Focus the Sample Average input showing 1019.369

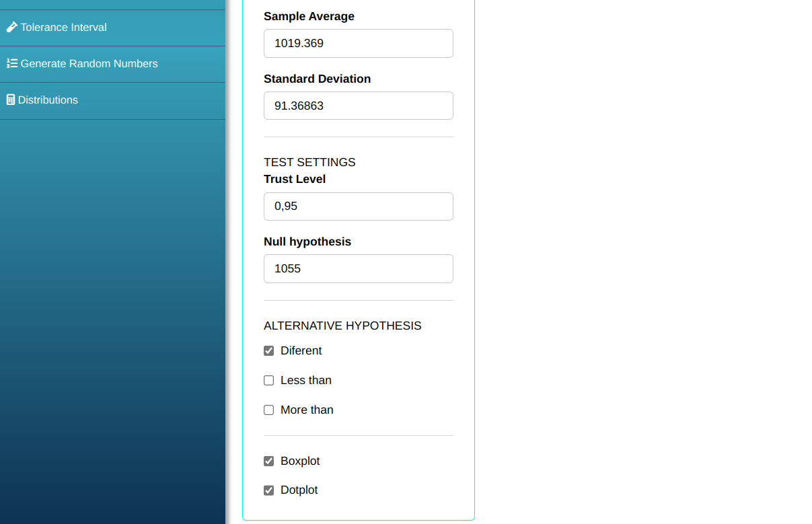[358, 44]
